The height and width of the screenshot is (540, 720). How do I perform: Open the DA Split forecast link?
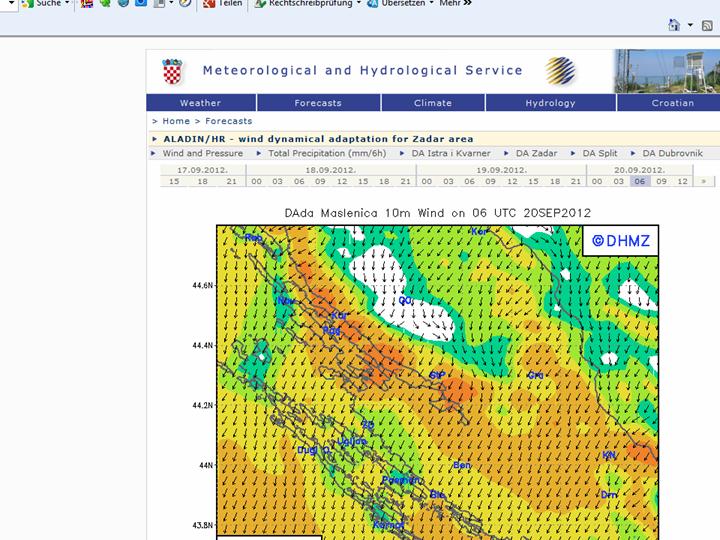click(x=601, y=154)
